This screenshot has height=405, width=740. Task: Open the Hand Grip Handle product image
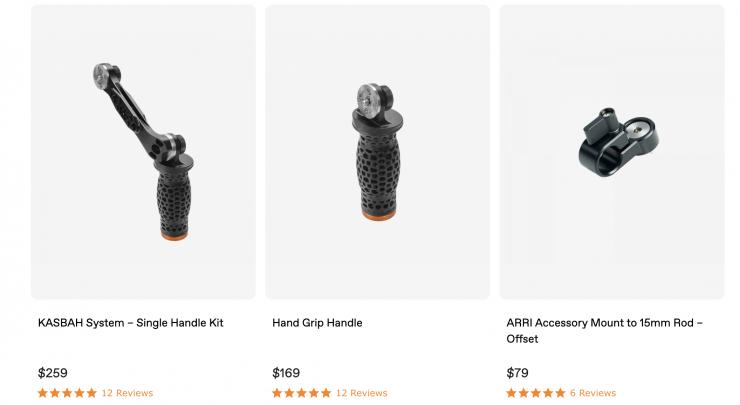tap(378, 152)
